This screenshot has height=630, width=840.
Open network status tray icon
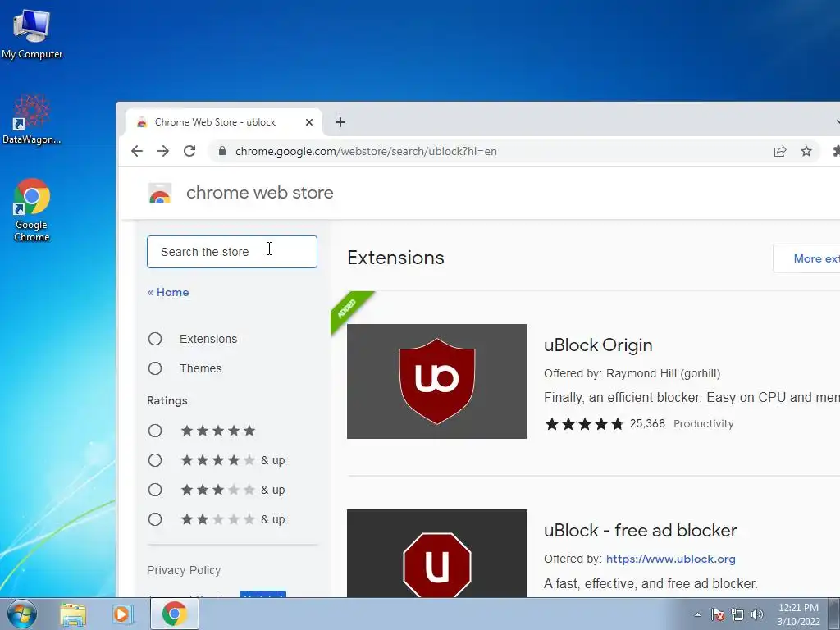(737, 614)
